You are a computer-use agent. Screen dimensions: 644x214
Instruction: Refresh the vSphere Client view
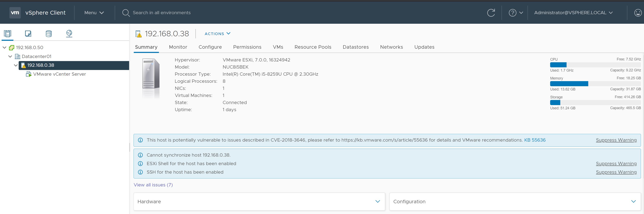[x=491, y=13]
